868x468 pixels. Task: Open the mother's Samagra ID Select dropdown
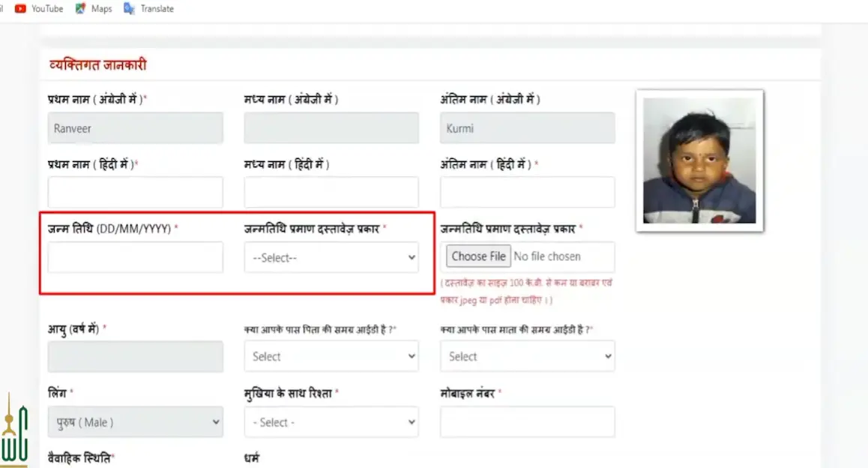527,356
